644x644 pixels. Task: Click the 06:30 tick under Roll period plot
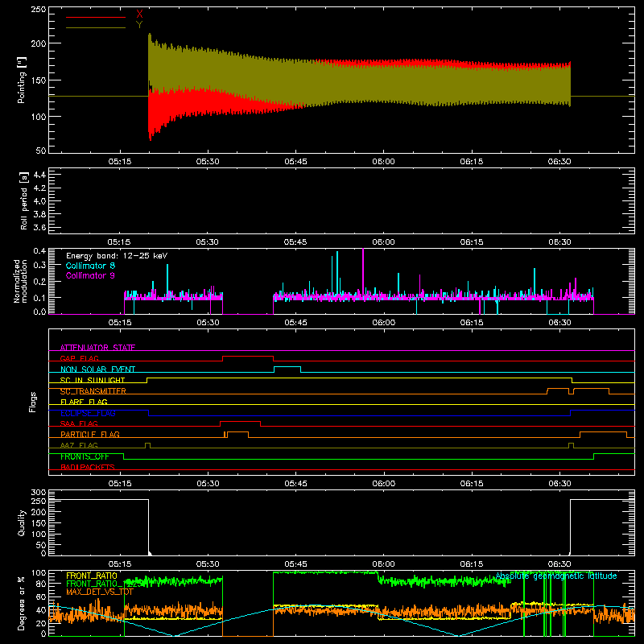click(559, 242)
